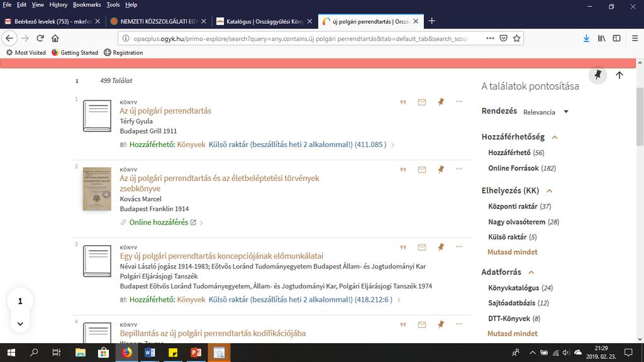Click citation icon for Névai László record
Image resolution: width=644 pixels, height=362 pixels.
click(403, 248)
